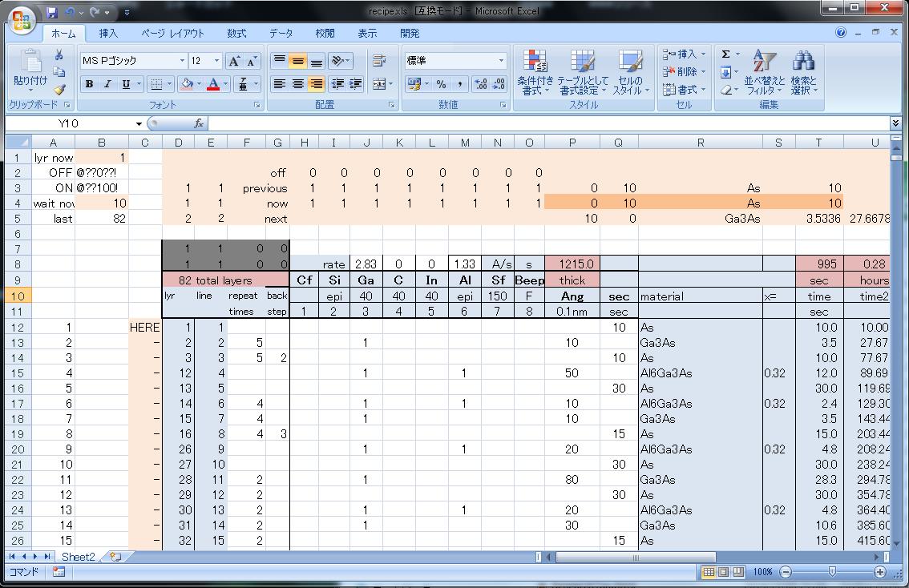Open the データ (Data) ribbon tab

coord(281,34)
